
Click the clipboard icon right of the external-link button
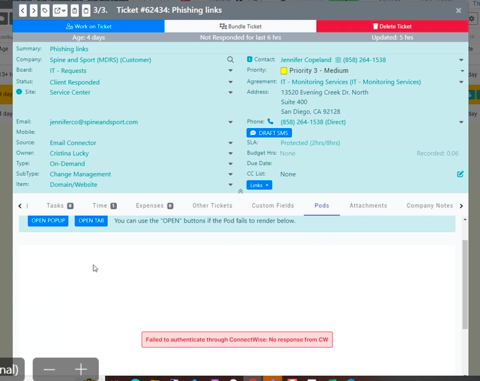(x=75, y=11)
